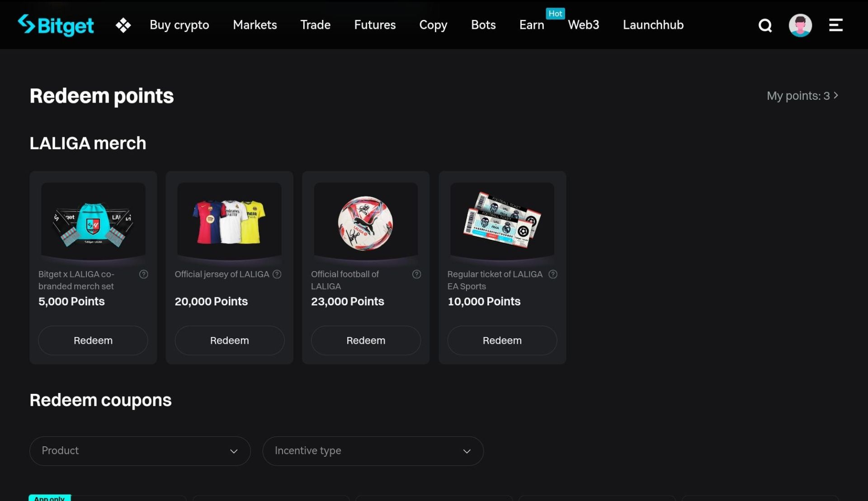This screenshot has width=868, height=501.
Task: Open Bots menu item
Action: click(x=483, y=25)
